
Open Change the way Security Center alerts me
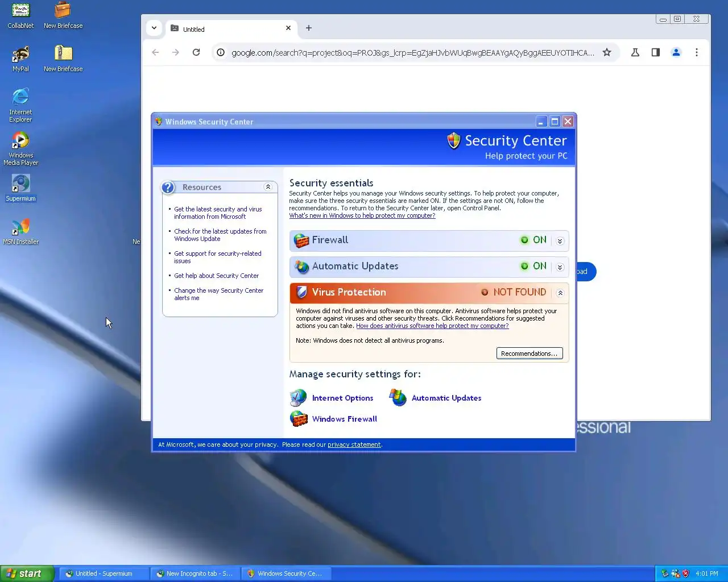click(218, 294)
